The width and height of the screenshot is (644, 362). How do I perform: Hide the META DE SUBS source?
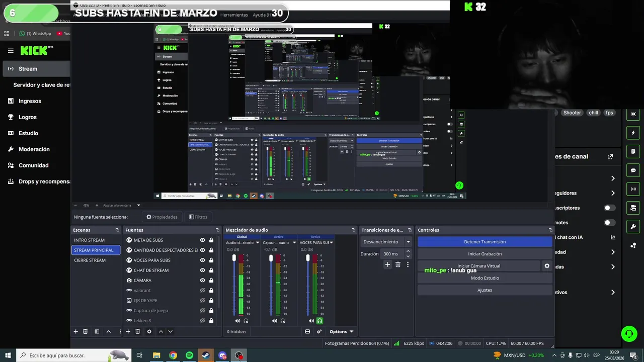click(x=202, y=240)
